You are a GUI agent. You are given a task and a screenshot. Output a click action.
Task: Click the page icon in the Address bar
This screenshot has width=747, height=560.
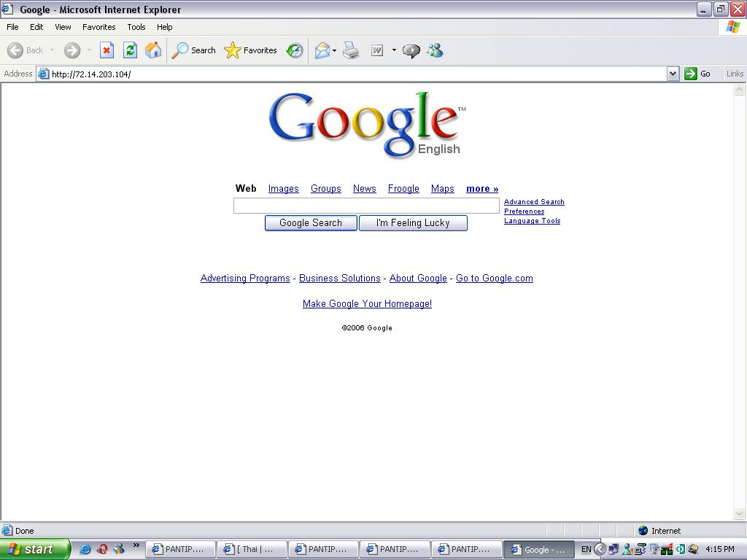coord(43,74)
